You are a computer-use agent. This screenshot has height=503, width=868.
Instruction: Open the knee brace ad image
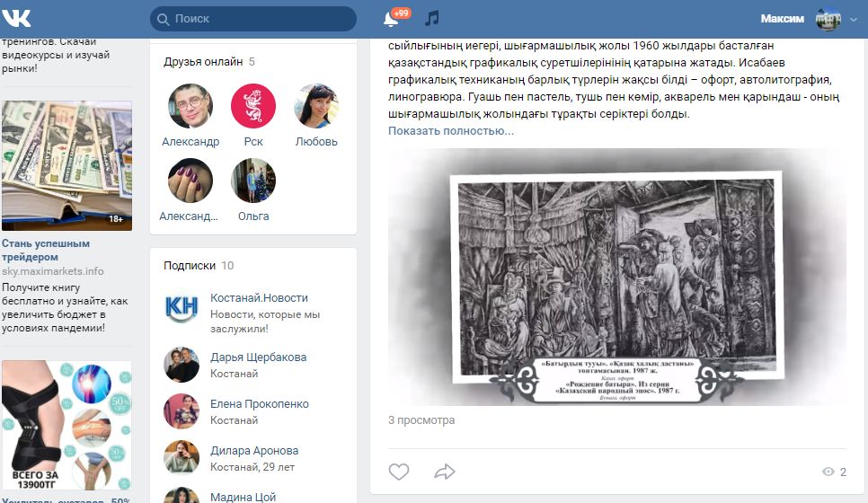pos(67,426)
